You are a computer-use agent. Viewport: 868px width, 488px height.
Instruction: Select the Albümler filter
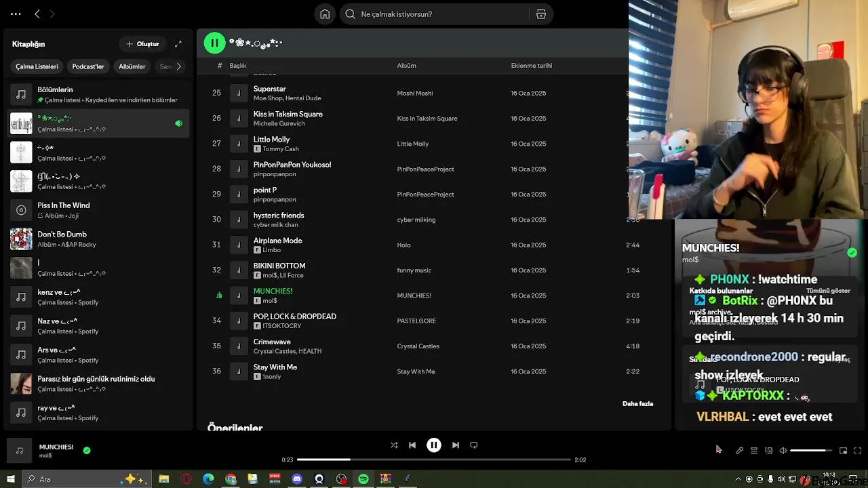pos(132,66)
